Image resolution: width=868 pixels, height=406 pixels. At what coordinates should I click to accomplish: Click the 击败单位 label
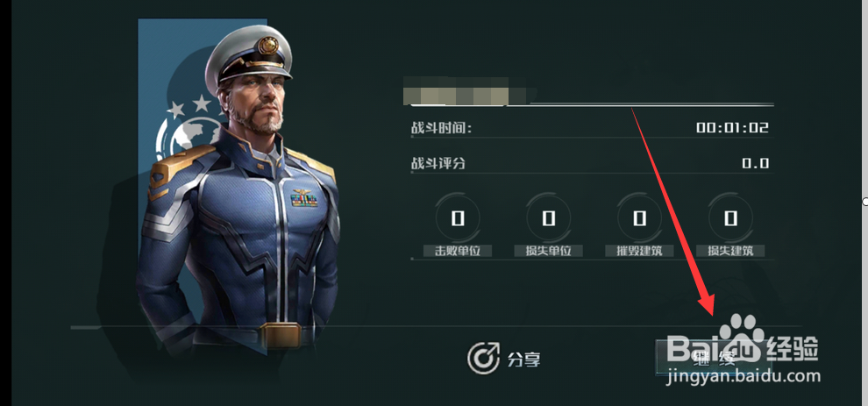coord(458,251)
